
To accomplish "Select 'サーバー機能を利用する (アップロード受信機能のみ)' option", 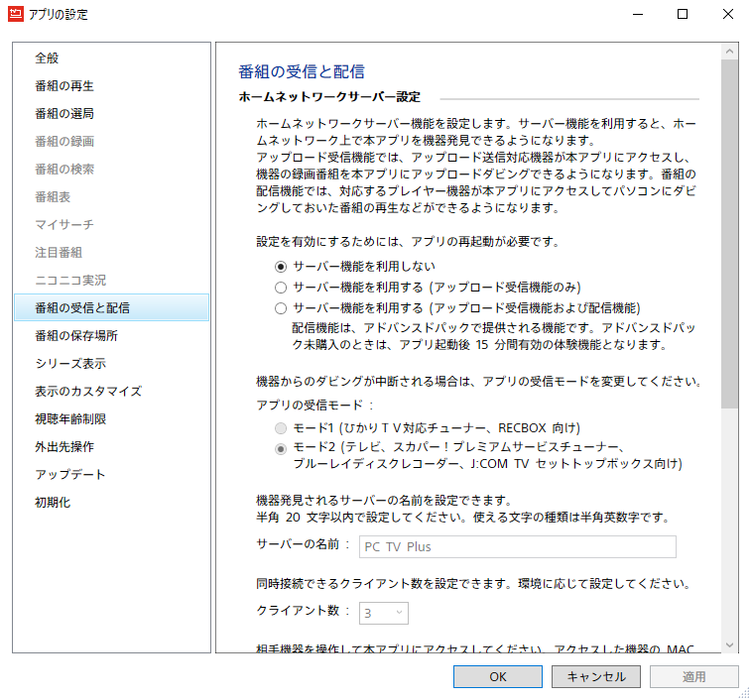I will 281,287.
